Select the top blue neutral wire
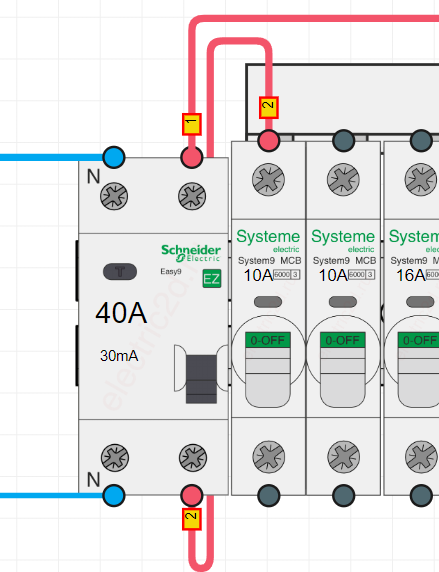This screenshot has width=439, height=572. tap(51, 157)
